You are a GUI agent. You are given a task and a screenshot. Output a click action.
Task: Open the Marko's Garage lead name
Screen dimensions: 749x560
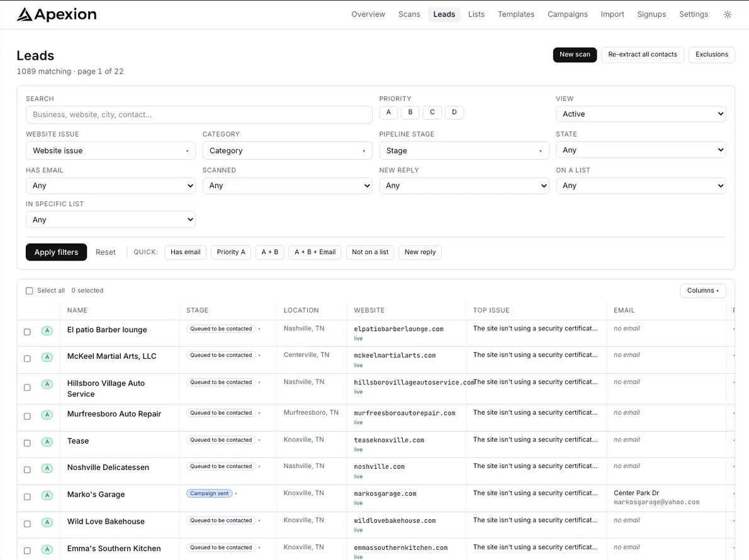(x=96, y=495)
